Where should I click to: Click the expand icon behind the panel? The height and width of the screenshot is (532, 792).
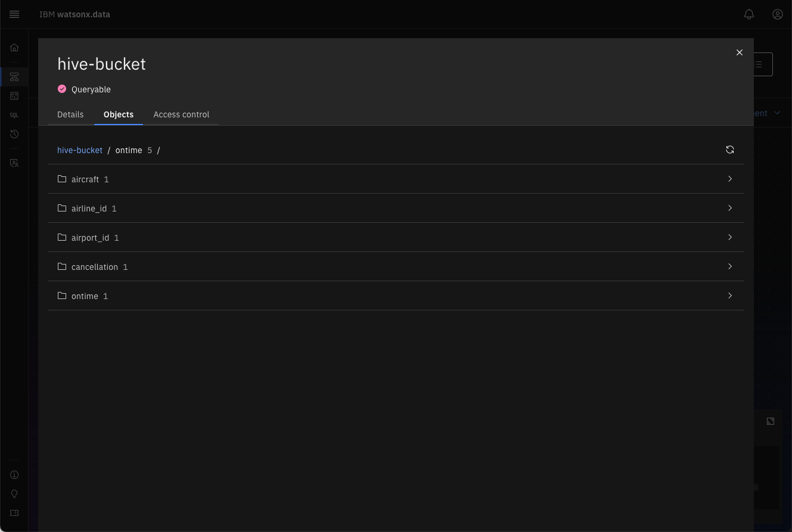click(771, 421)
